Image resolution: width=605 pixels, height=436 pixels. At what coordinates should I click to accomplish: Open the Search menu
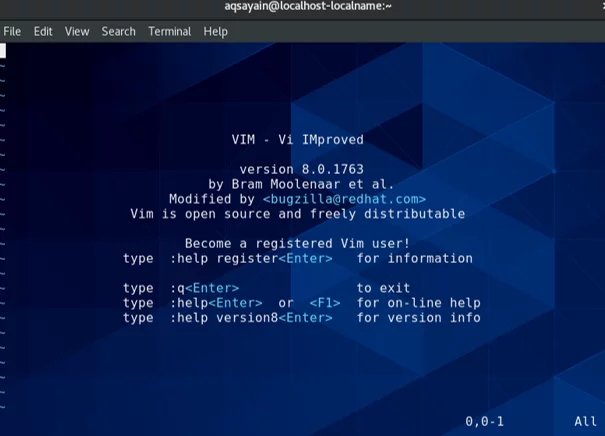click(x=118, y=31)
